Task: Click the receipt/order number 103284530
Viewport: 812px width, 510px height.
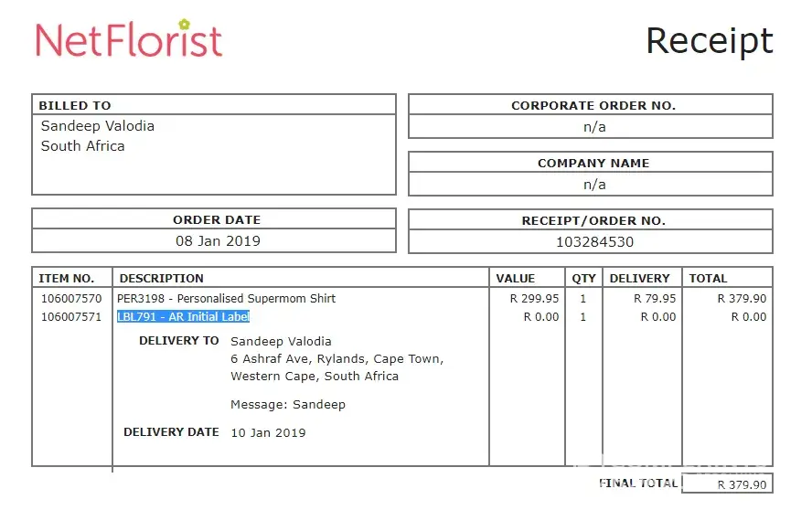Action: click(594, 242)
